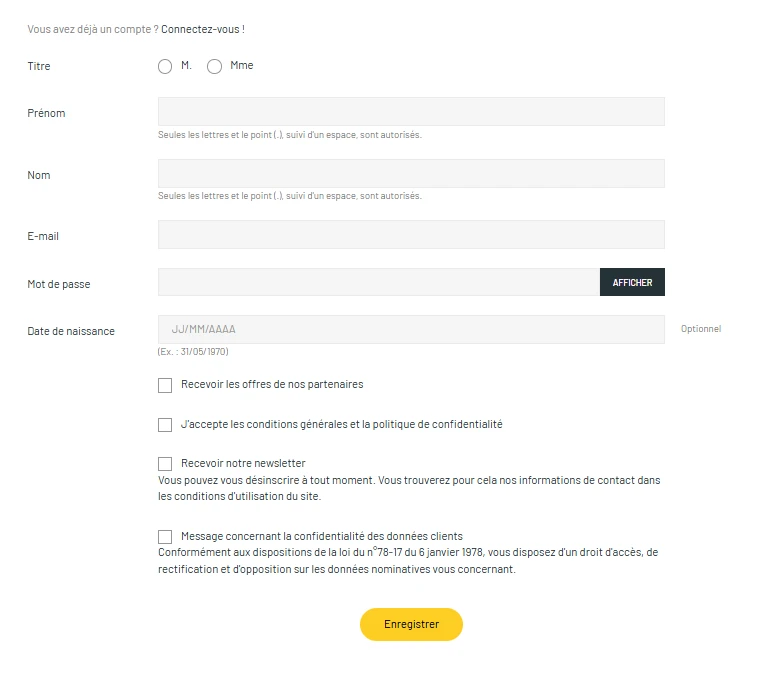Click into the Nom input box

411,173
